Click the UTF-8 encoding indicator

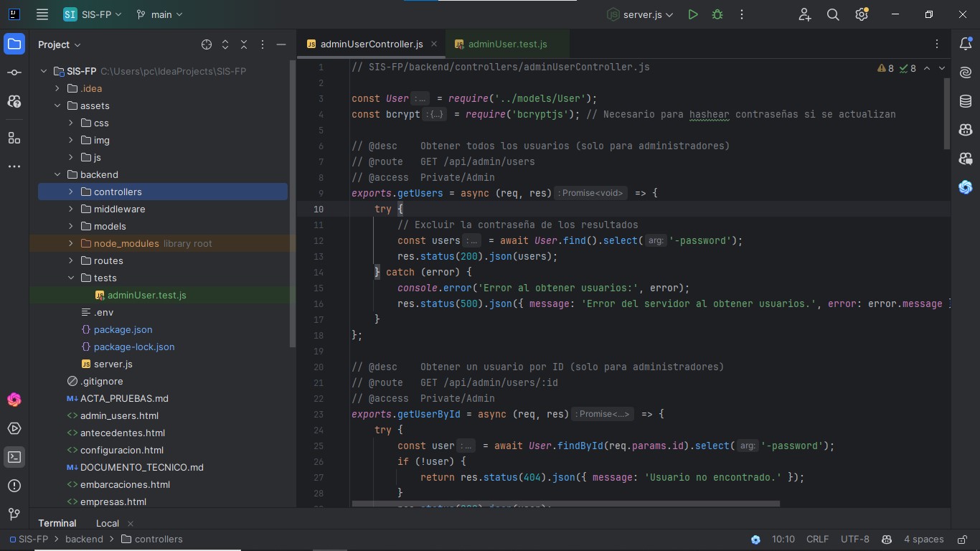854,539
